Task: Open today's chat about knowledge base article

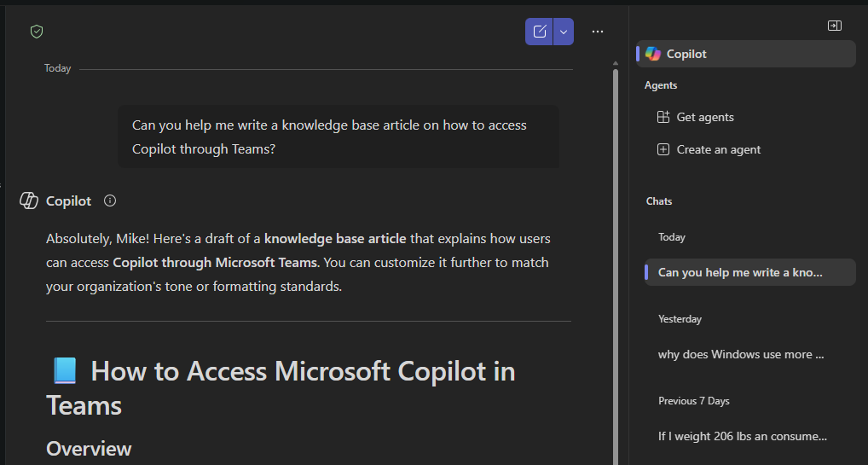Action: click(740, 272)
